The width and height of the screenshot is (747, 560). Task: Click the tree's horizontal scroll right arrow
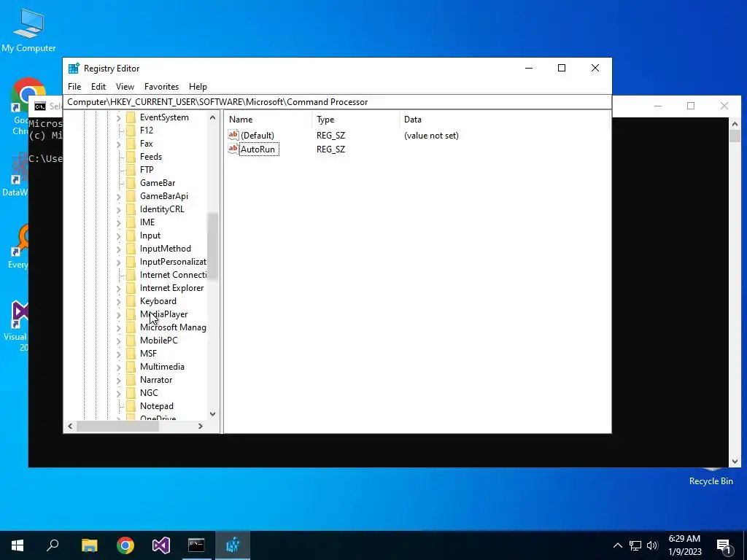point(201,426)
